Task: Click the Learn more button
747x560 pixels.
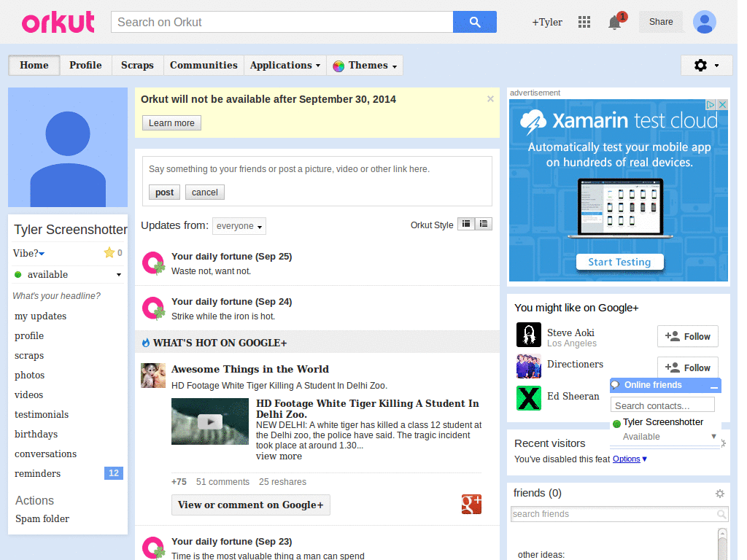Action: 171,122
